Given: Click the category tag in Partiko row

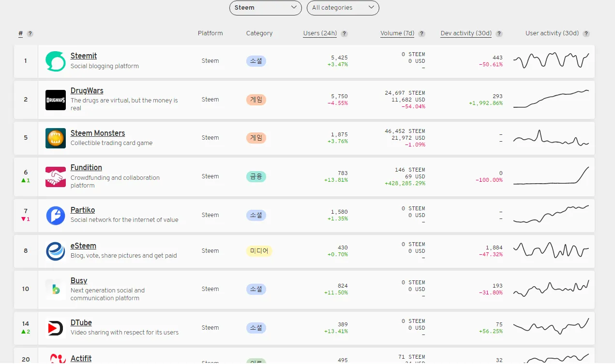Looking at the screenshot, I should point(256,215).
